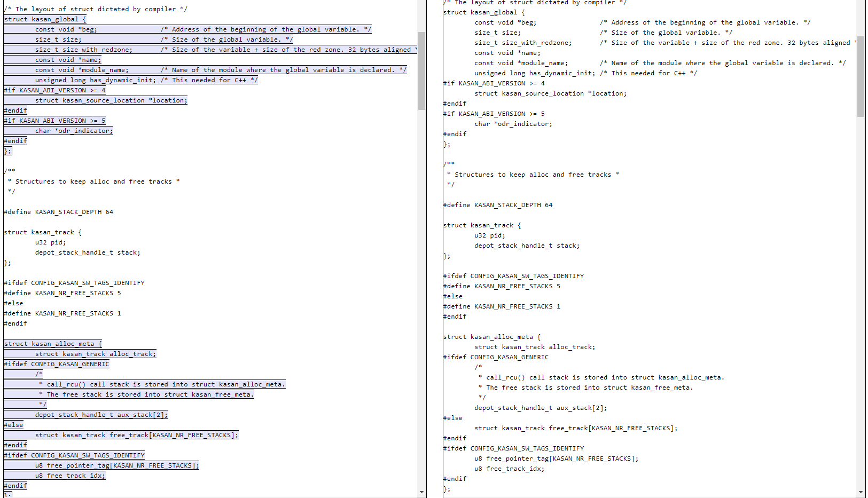Click '#define KASAN_NR_FREE_STACKS 5' in left pane

click(x=62, y=293)
